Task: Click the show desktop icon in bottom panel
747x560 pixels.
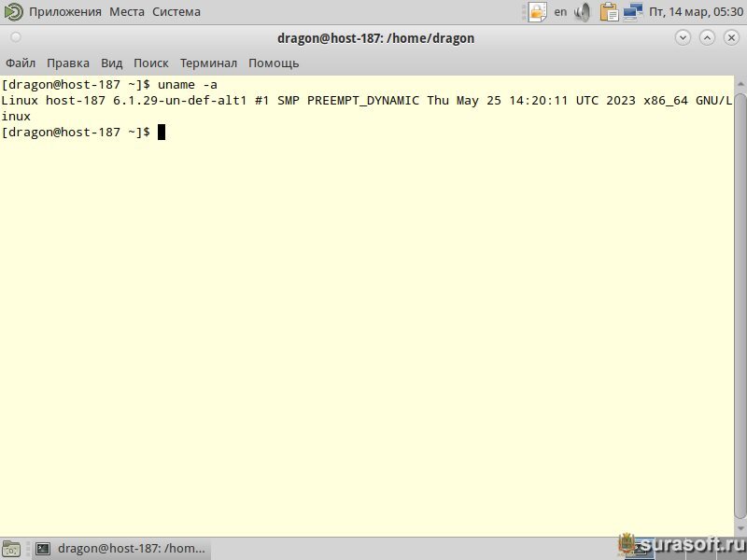Action: 12,549
